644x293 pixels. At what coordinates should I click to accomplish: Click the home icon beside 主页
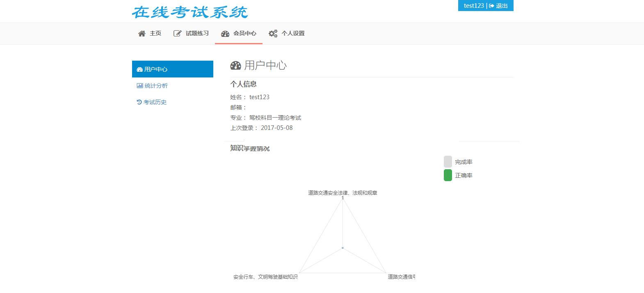[142, 34]
